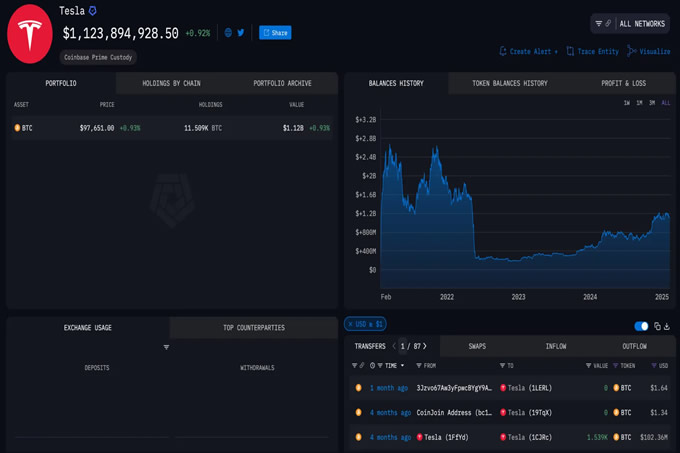Image resolution: width=680 pixels, height=453 pixels.
Task: Click the globe website icon
Action: click(228, 33)
